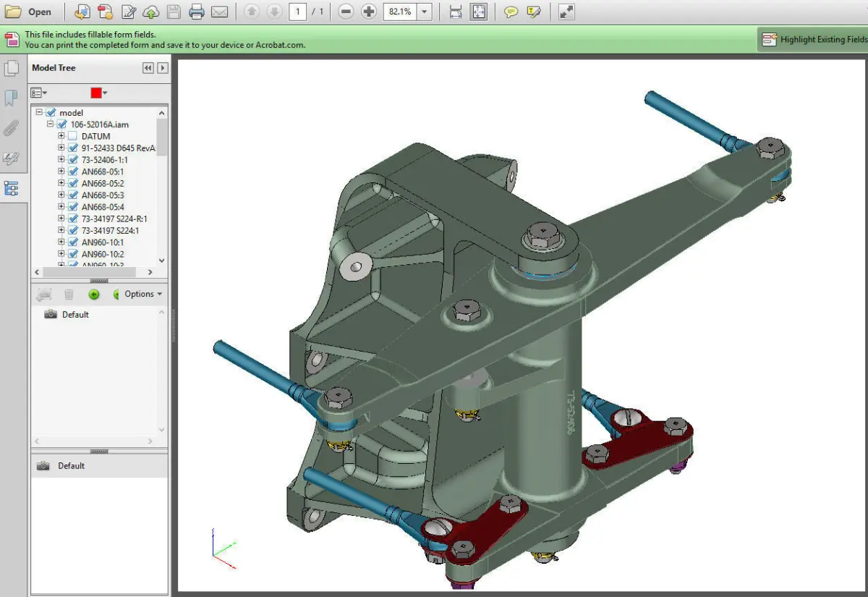
Task: Add a sticky note comment
Action: 511,12
